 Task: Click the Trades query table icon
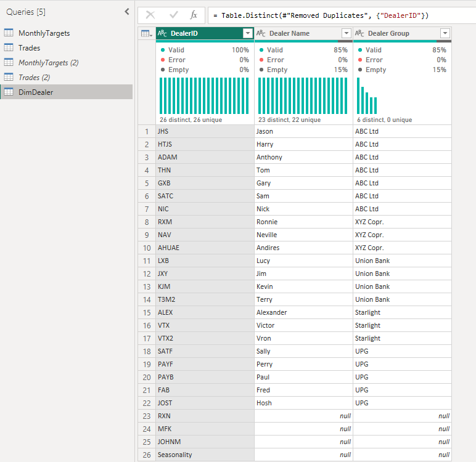[x=9, y=47]
